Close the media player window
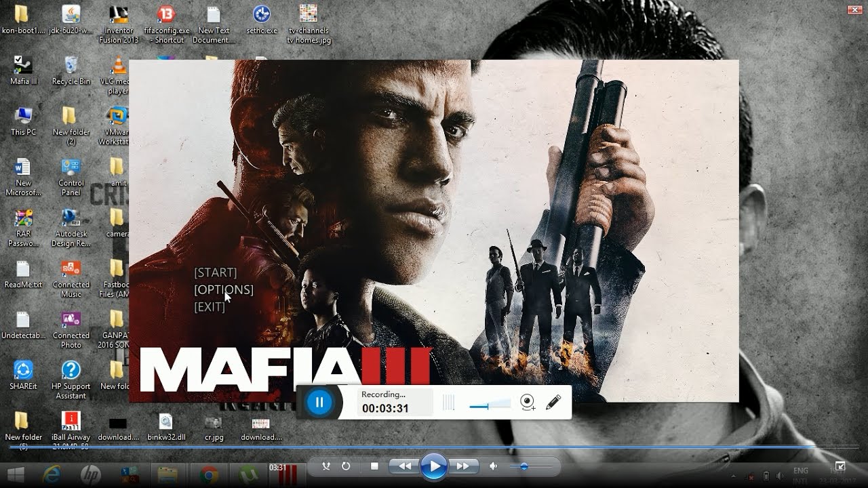This screenshot has height=488, width=868. [854, 9]
